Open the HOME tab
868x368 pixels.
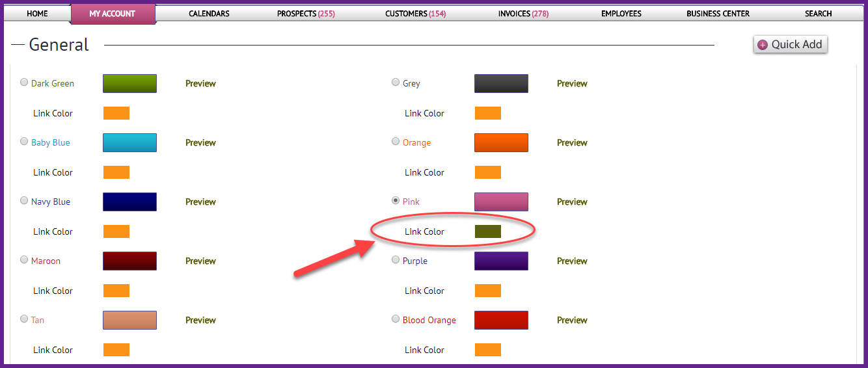pos(37,14)
